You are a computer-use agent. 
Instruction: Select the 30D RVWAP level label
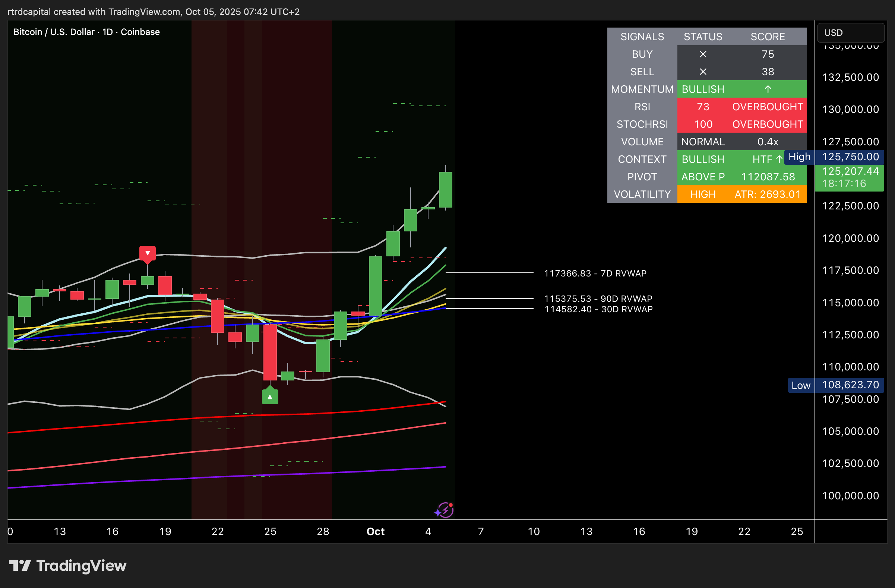(598, 309)
